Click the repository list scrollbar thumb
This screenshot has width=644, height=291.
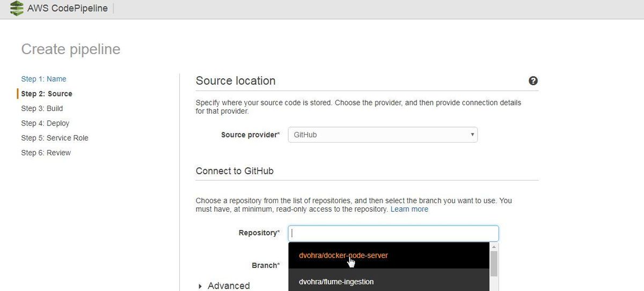494,264
